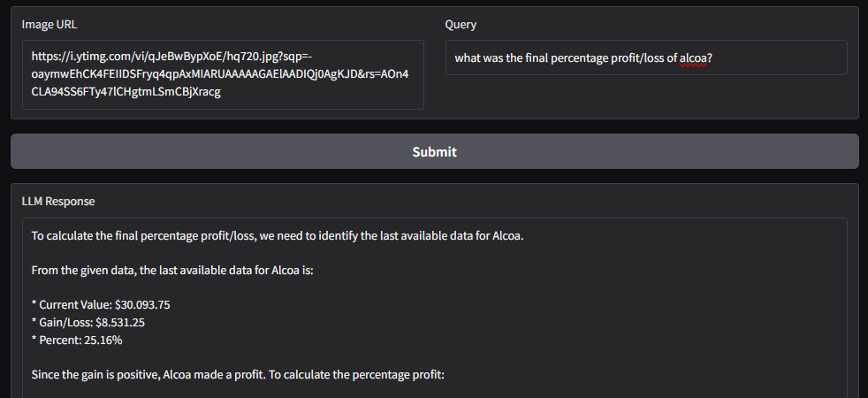
Task: Click the line starting with From the given data
Action: (x=172, y=272)
